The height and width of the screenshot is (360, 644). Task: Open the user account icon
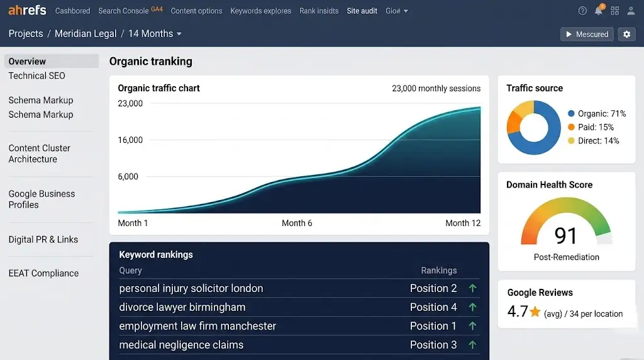pos(631,11)
